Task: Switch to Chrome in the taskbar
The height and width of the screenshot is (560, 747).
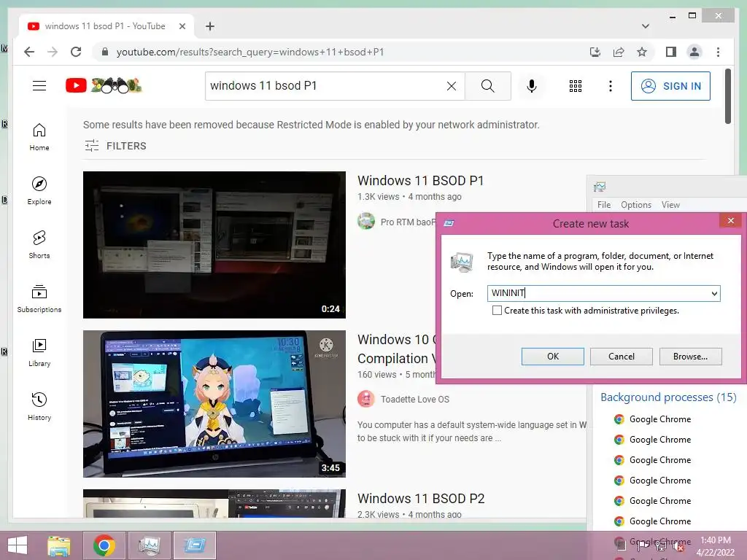Action: [x=104, y=545]
